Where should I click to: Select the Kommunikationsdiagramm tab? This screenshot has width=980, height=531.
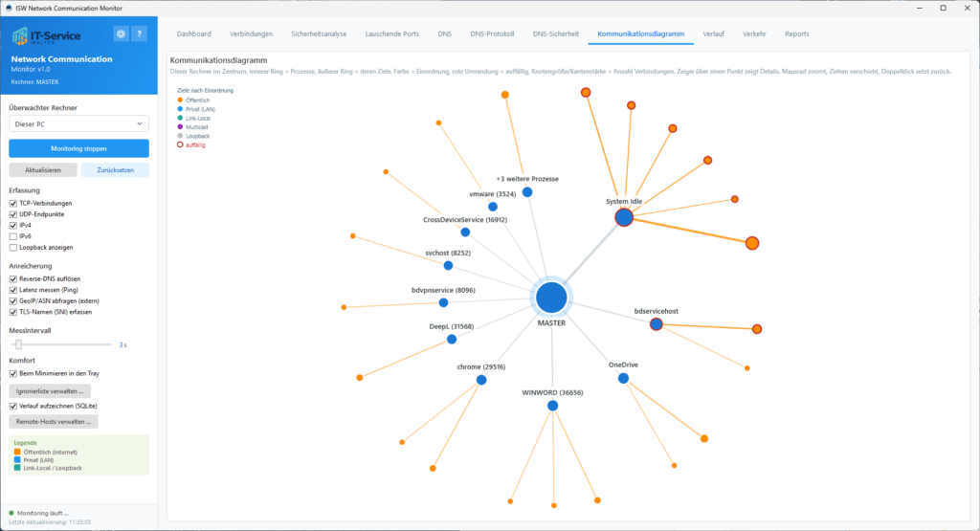click(640, 33)
